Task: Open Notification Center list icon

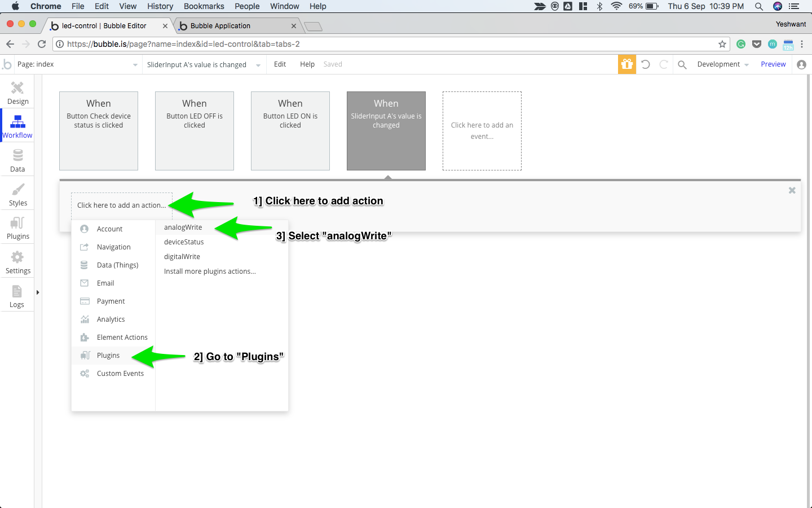Action: [x=794, y=6]
